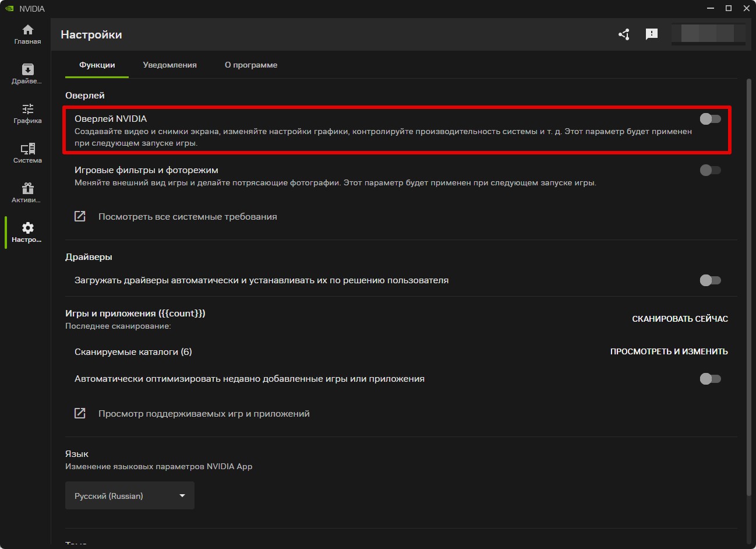Go to the Драйверы section in sidebar
This screenshot has height=549, width=756.
27,74
